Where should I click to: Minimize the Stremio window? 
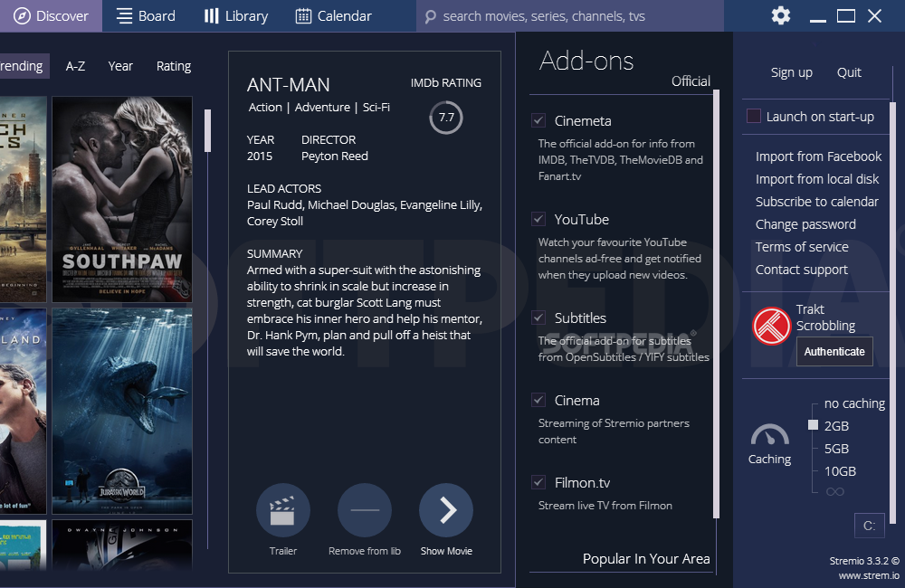tap(818, 21)
